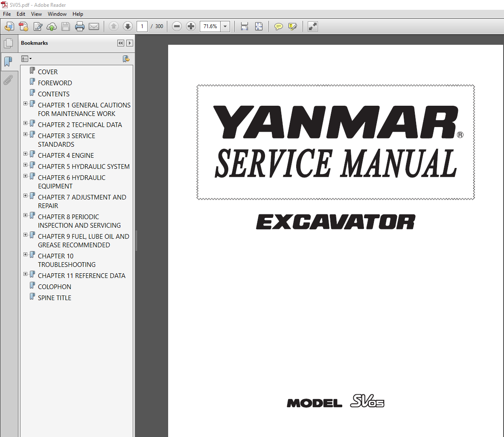Select the Highlight text tool
Screen dimensions: 504x437
coord(292,26)
